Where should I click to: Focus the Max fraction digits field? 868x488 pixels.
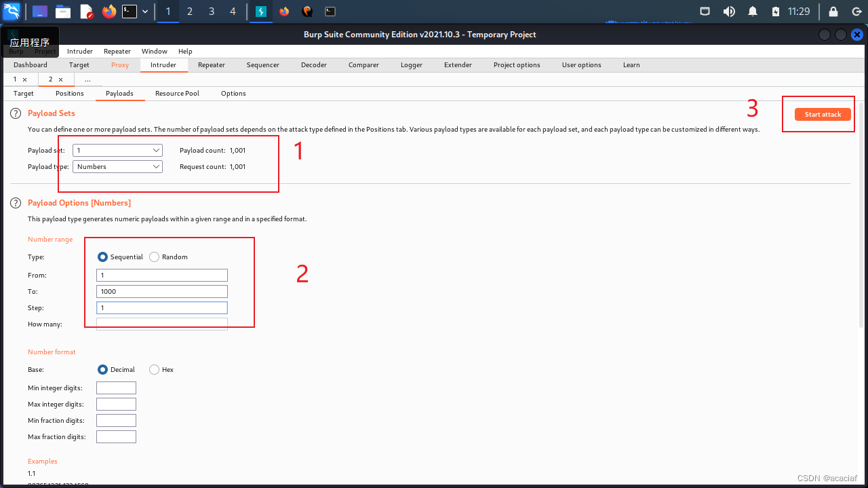tap(116, 437)
